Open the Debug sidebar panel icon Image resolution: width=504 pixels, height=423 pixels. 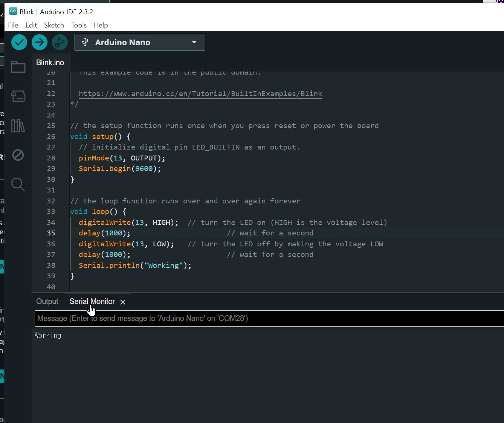pyautogui.click(x=18, y=155)
